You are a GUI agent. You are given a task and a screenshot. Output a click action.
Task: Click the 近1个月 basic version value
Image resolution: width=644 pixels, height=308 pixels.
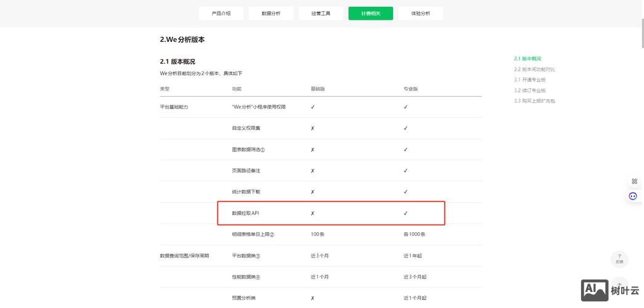coord(320,277)
